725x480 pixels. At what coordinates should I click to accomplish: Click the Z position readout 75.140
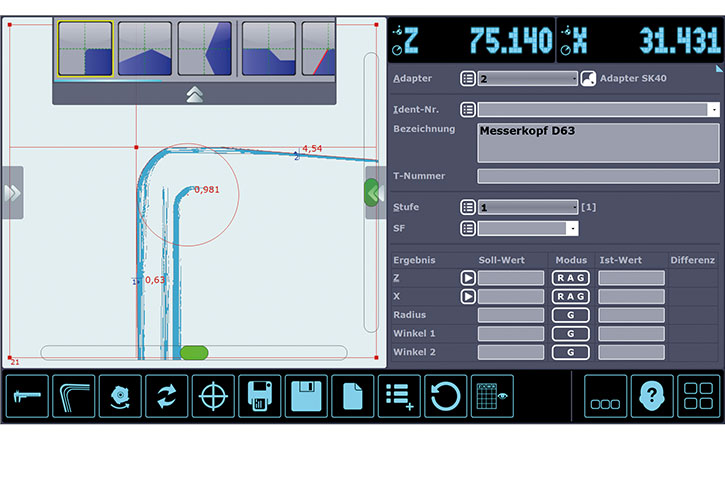pos(511,40)
